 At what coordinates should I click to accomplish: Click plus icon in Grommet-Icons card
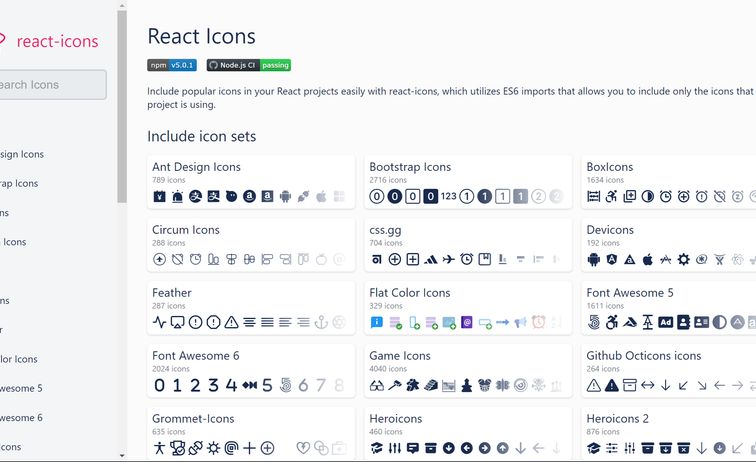click(x=249, y=448)
